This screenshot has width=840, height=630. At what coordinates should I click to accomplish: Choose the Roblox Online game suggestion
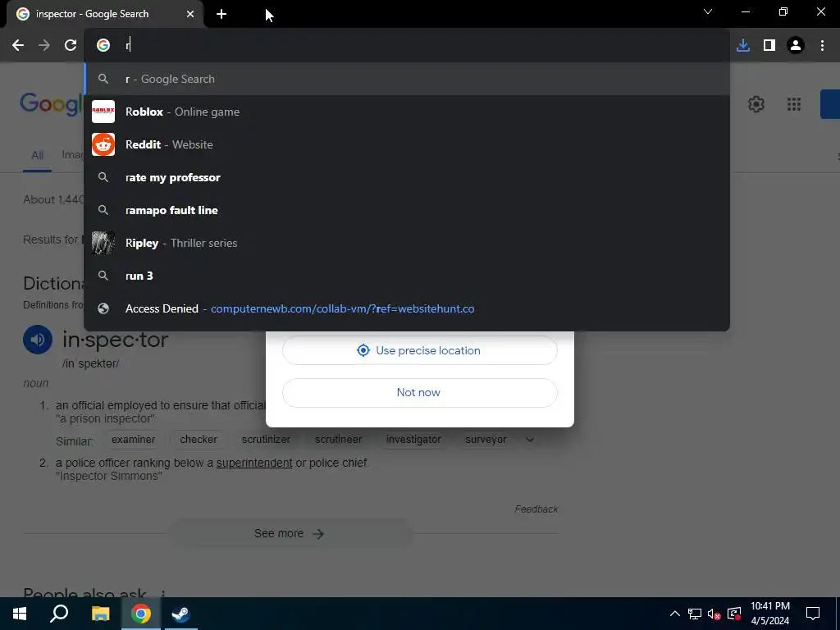click(407, 112)
